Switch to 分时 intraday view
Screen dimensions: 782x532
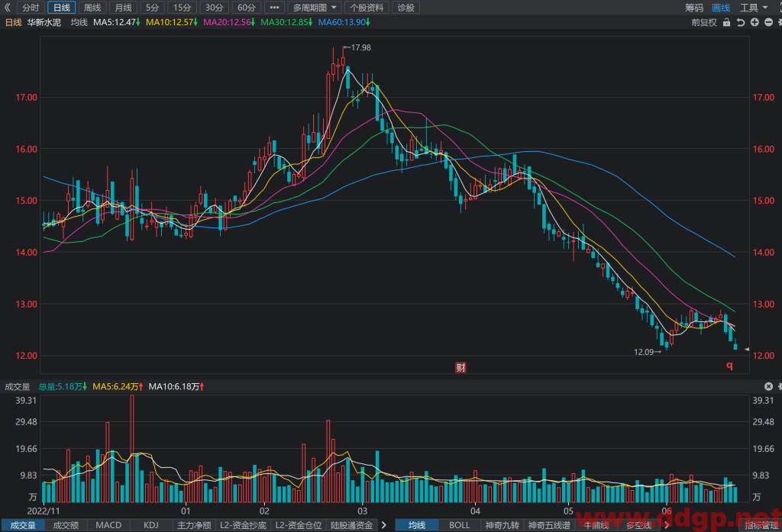[x=31, y=8]
